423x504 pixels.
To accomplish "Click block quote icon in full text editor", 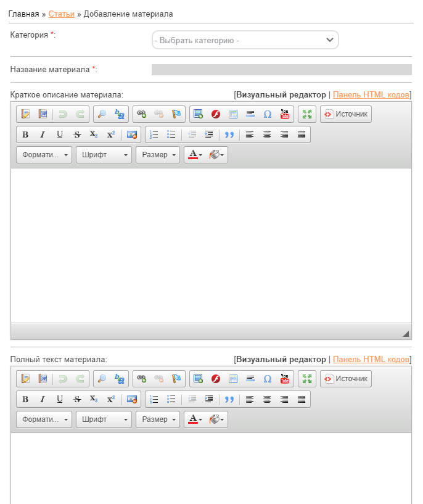I will 229,399.
